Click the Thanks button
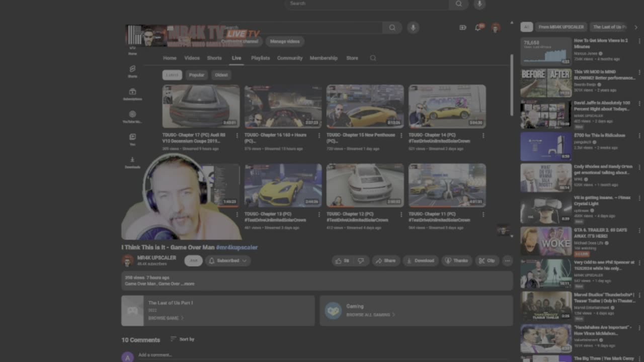Viewport: 644px width, 362px height. pos(456,260)
